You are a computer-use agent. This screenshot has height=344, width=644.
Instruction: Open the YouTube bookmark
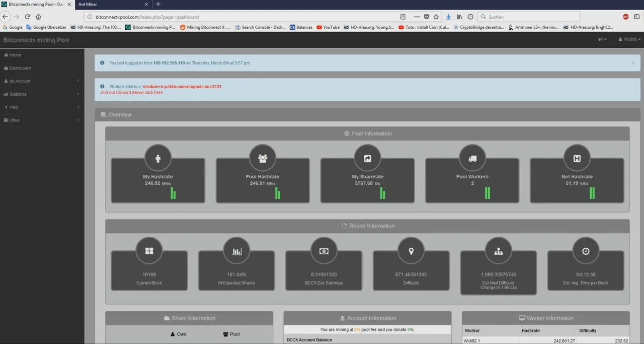pyautogui.click(x=328, y=27)
